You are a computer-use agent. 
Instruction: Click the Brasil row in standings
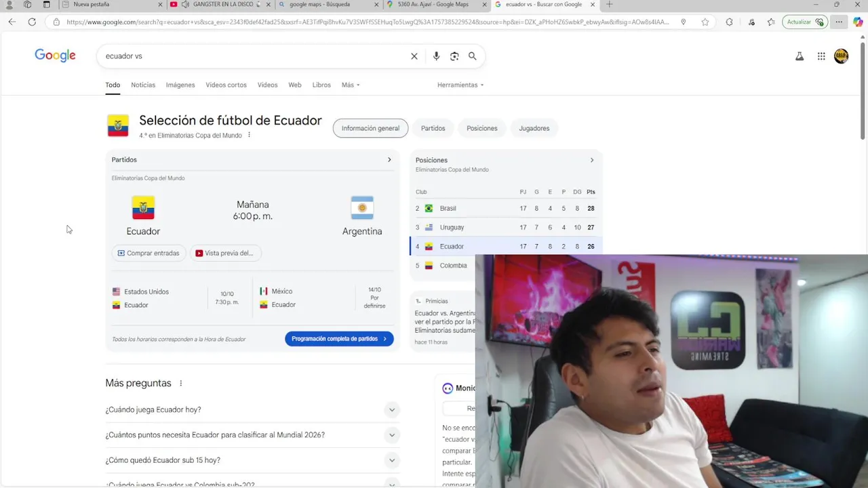[x=505, y=209]
